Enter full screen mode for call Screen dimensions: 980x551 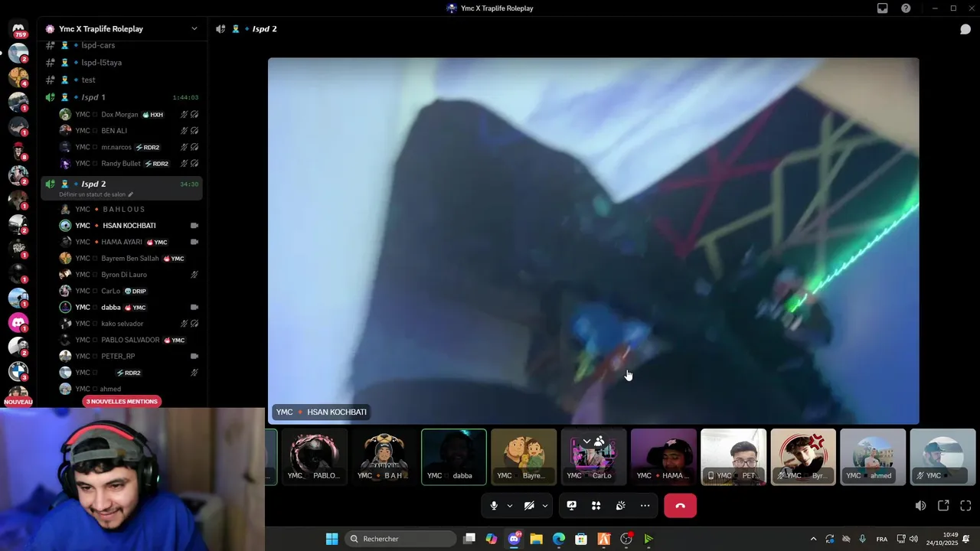tap(965, 506)
